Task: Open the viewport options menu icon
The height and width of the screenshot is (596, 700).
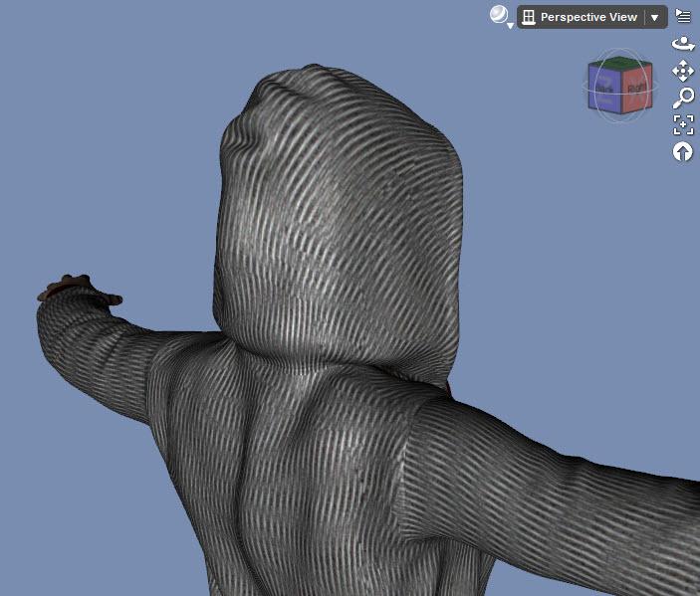Action: (x=683, y=16)
